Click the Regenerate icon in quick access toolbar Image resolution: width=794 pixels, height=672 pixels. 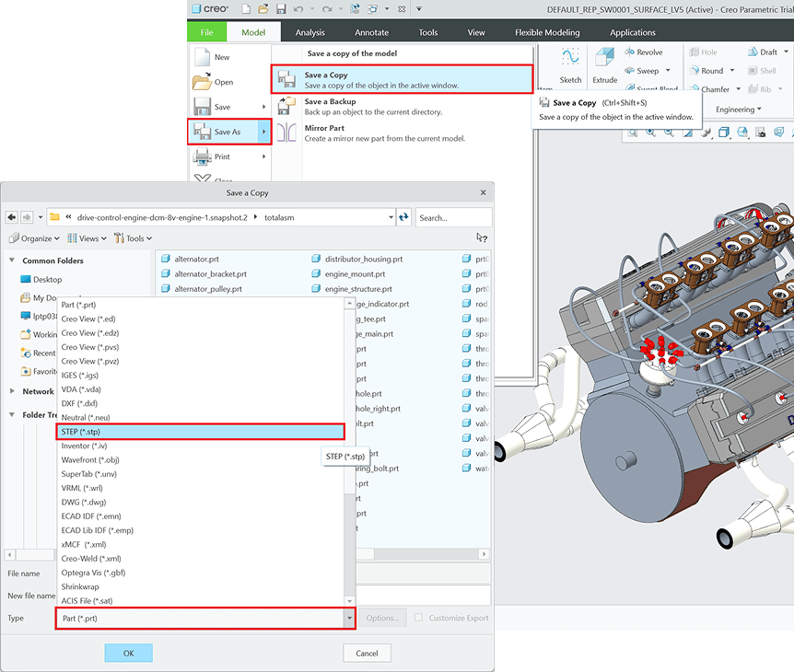[x=355, y=8]
